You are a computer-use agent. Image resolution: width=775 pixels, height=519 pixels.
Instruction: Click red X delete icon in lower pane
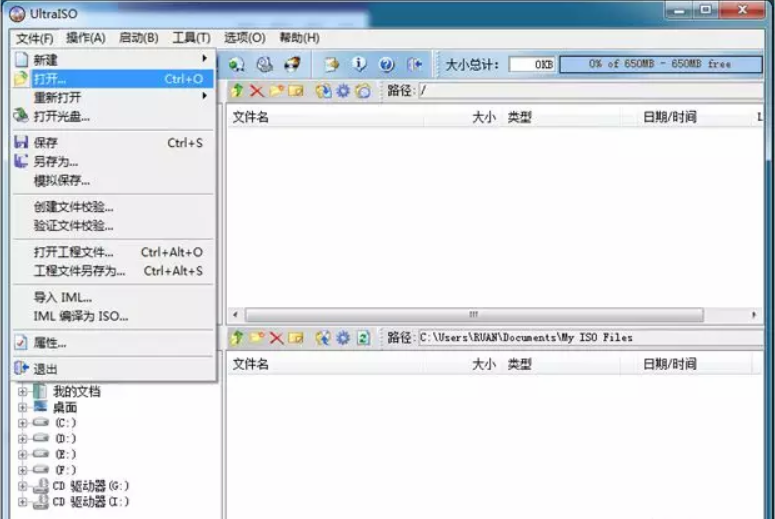(x=276, y=338)
